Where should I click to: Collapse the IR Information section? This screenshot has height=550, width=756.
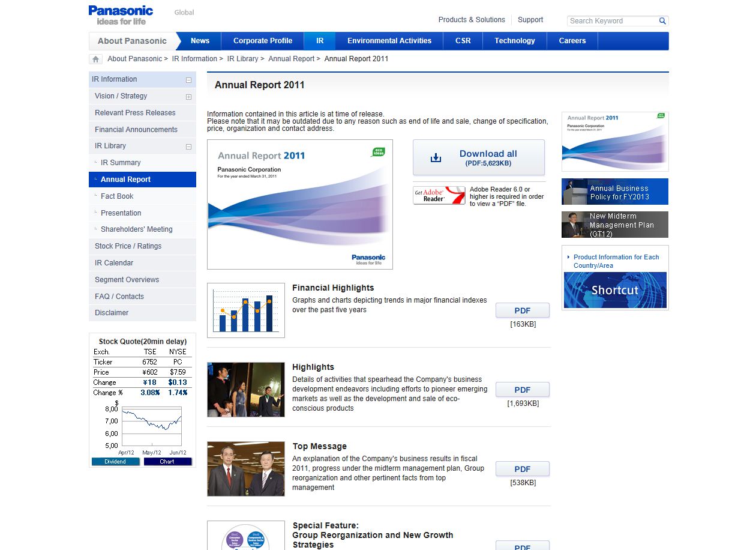coord(188,80)
